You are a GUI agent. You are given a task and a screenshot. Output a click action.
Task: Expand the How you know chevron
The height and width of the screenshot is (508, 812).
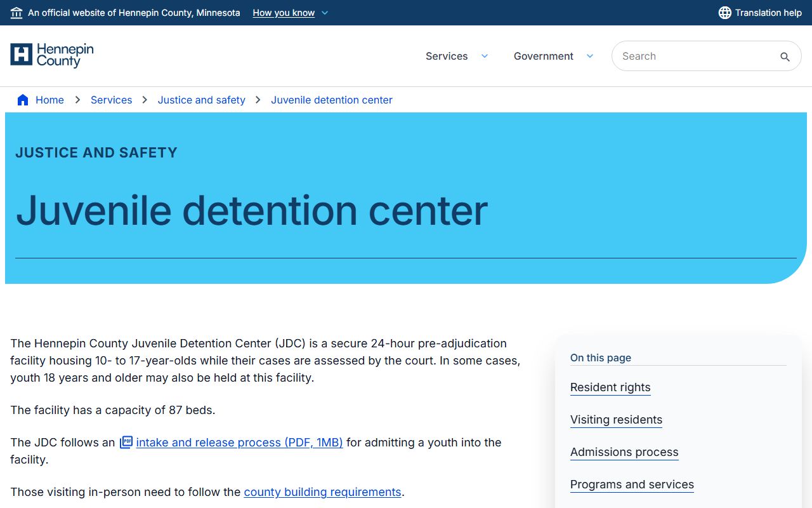click(325, 13)
